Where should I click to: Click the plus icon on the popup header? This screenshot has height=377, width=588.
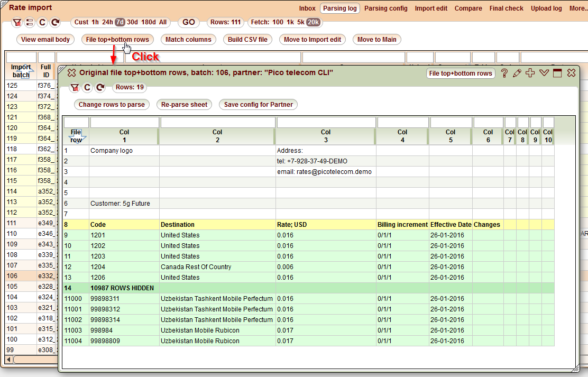pyautogui.click(x=530, y=73)
